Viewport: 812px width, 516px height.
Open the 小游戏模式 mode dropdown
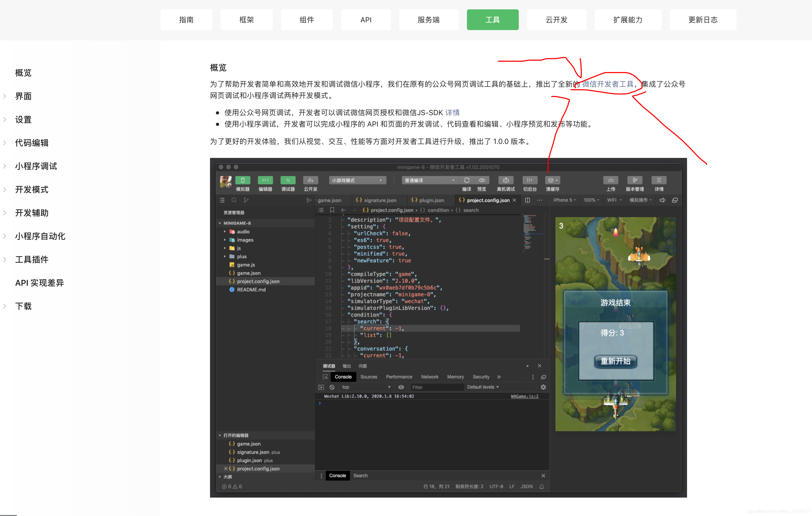357,180
